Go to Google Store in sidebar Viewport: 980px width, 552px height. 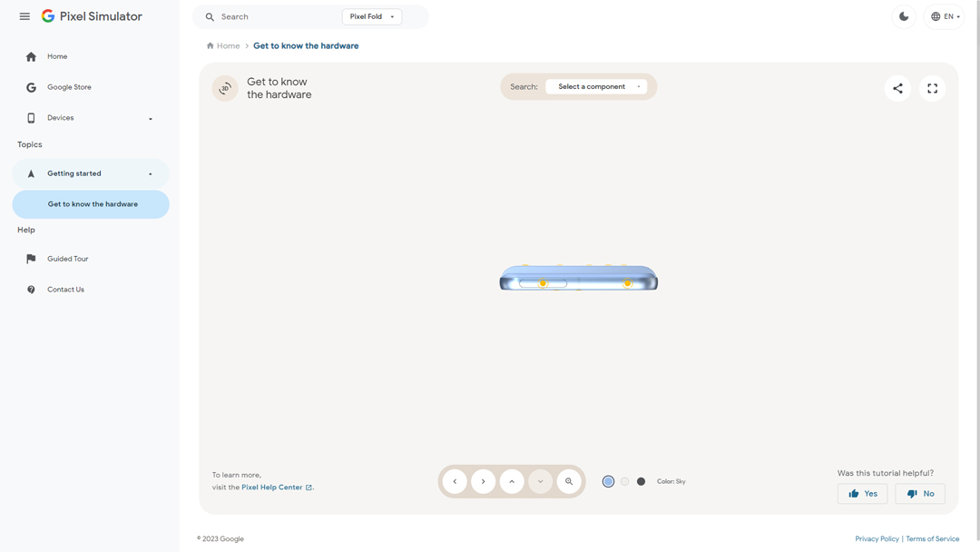pos(69,87)
